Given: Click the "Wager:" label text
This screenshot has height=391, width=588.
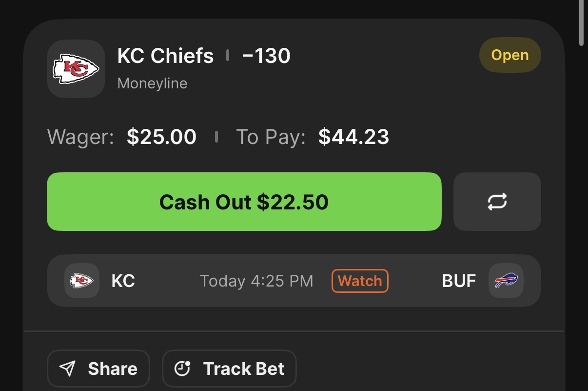Looking at the screenshot, I should [x=80, y=137].
